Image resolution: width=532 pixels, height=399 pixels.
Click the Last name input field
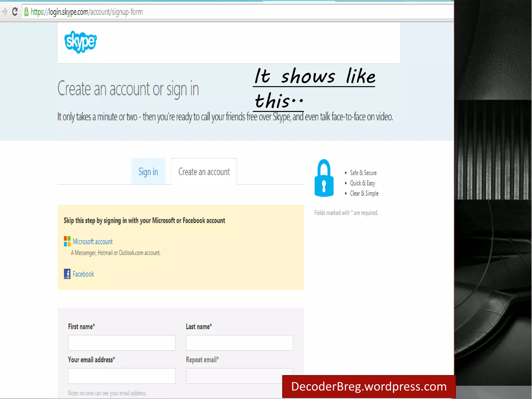[x=240, y=343]
